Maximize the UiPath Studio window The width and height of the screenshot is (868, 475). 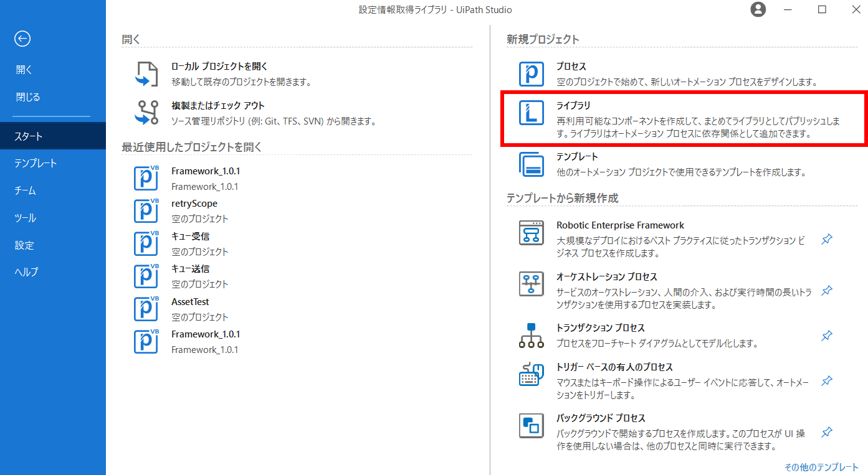coord(822,9)
